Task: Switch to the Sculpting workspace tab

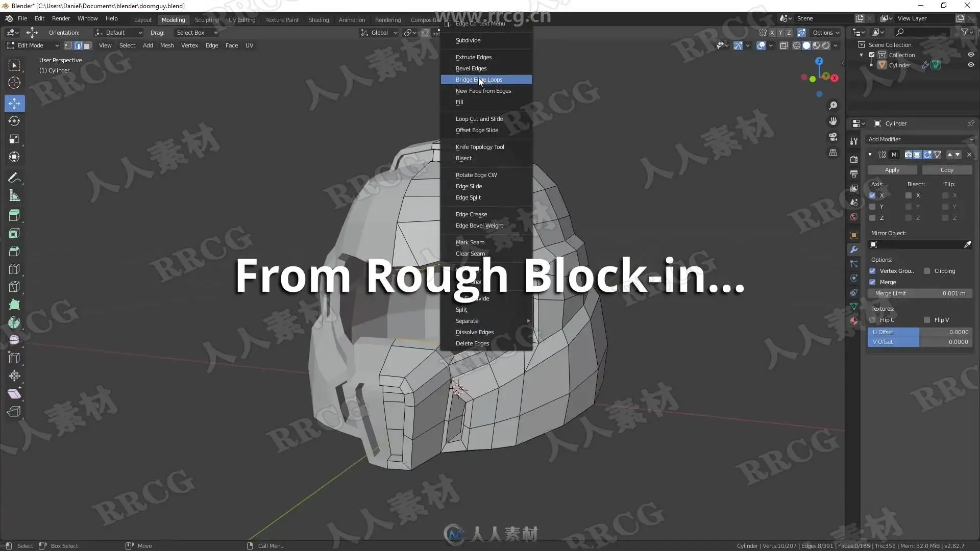Action: point(206,20)
